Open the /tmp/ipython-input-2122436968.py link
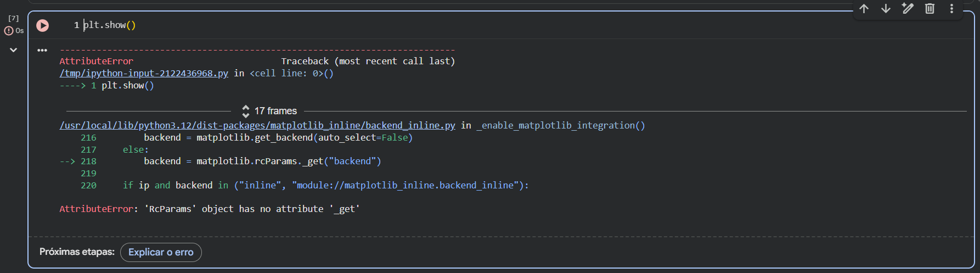Screen dimensions: 980x273 (144, 74)
